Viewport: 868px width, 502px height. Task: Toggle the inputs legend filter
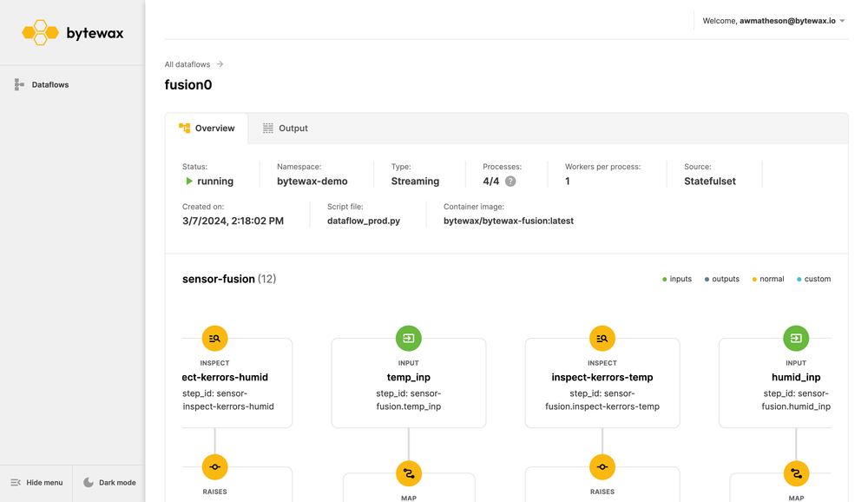[x=676, y=279]
